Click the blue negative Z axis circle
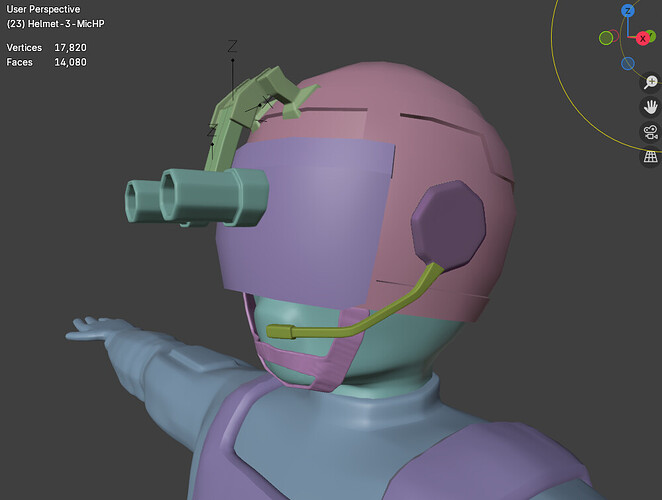Viewport: 662px width, 500px height. pyautogui.click(x=627, y=64)
